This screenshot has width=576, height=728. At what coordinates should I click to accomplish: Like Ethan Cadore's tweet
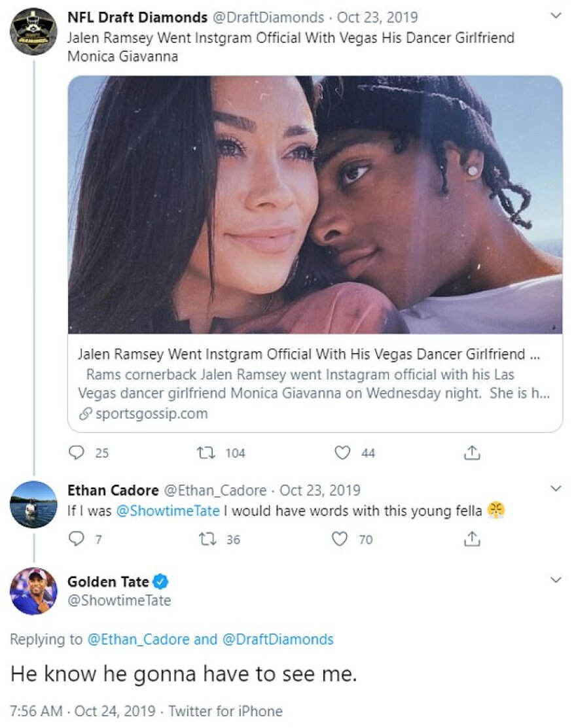pyautogui.click(x=339, y=539)
